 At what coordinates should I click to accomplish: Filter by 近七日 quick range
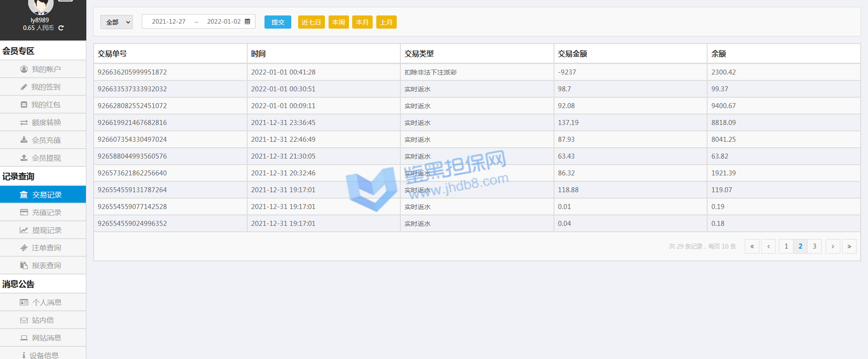(x=311, y=22)
